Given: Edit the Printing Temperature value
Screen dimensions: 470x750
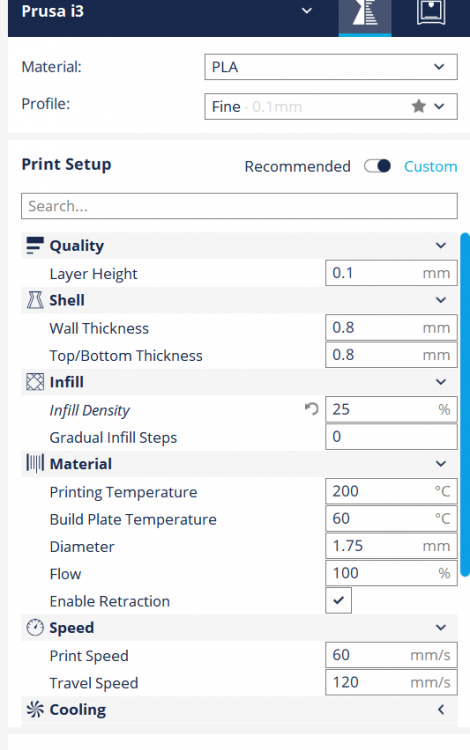Looking at the screenshot, I should click(391, 491).
